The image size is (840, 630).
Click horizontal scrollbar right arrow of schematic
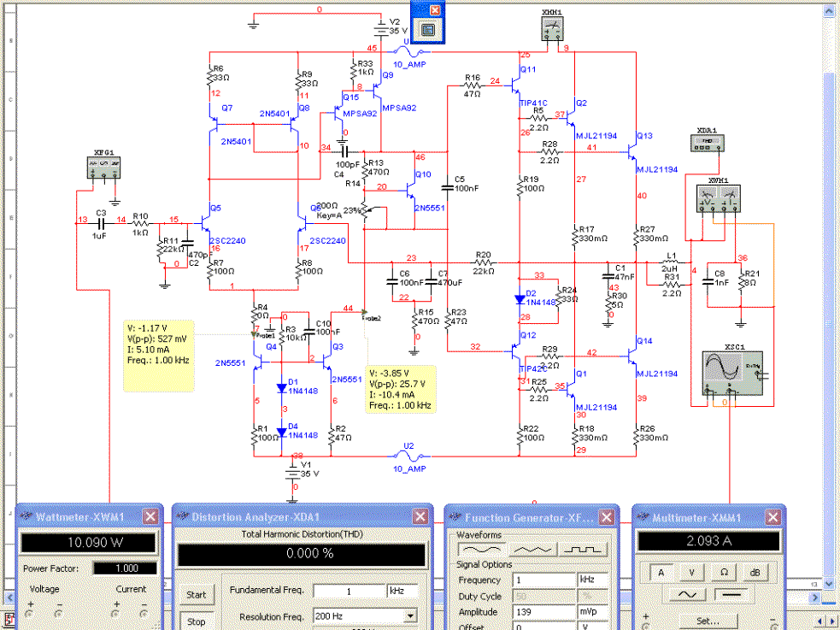pyautogui.click(x=815, y=597)
